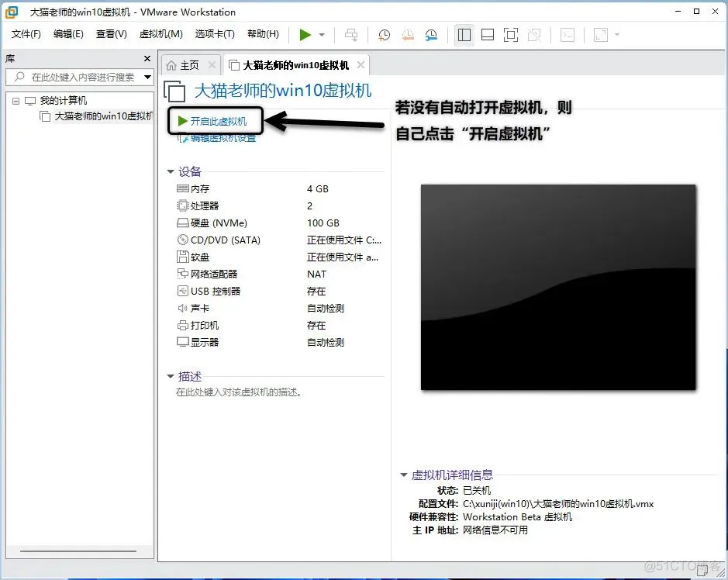Image resolution: width=728 pixels, height=580 pixels.
Task: Click the floppy icon beside 软盘
Action: coord(182,257)
